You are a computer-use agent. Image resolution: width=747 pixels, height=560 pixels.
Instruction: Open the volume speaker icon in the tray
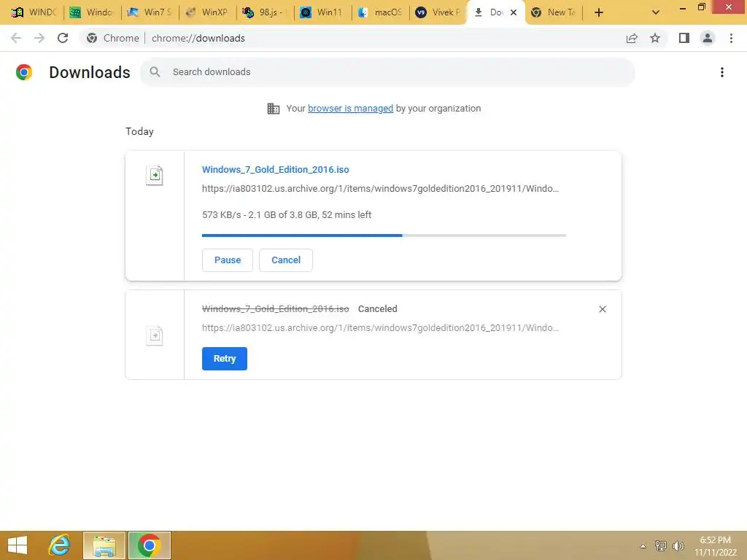click(678, 545)
